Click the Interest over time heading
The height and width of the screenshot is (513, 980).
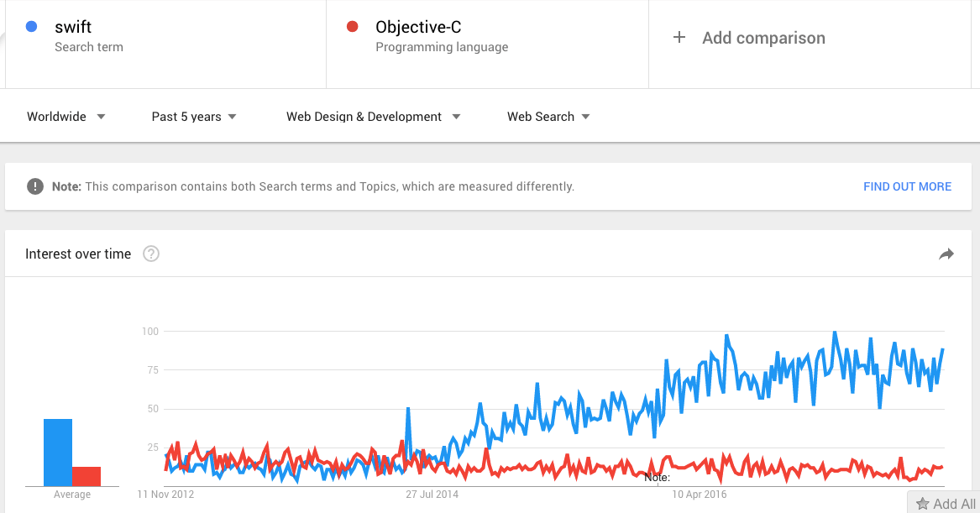tap(78, 254)
